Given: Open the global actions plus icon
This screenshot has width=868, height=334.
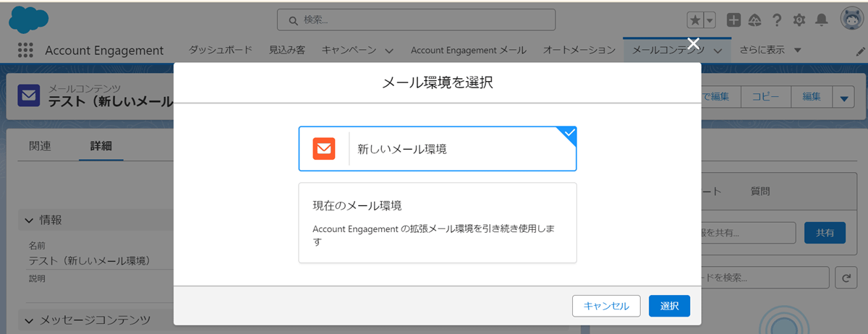Looking at the screenshot, I should tap(733, 20).
